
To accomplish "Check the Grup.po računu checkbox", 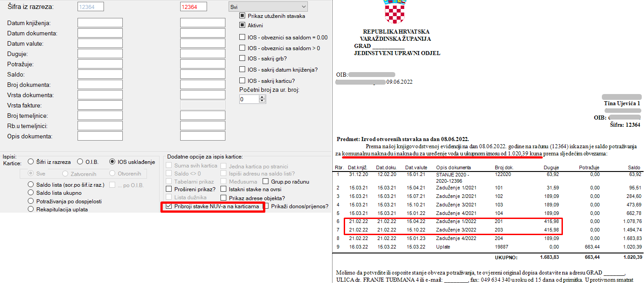I will pyautogui.click(x=266, y=182).
